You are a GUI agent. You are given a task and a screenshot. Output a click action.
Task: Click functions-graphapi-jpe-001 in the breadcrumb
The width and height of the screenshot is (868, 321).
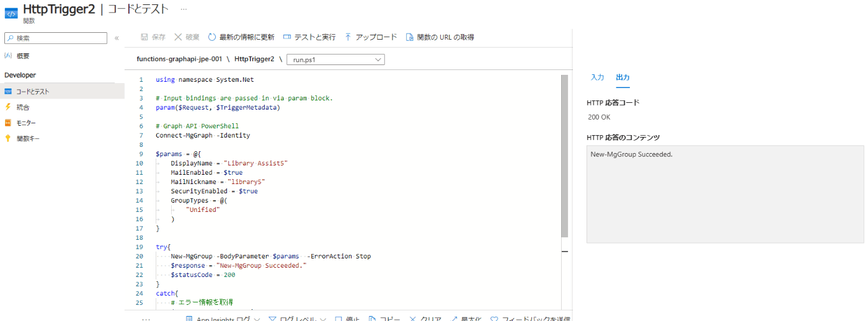tap(179, 59)
